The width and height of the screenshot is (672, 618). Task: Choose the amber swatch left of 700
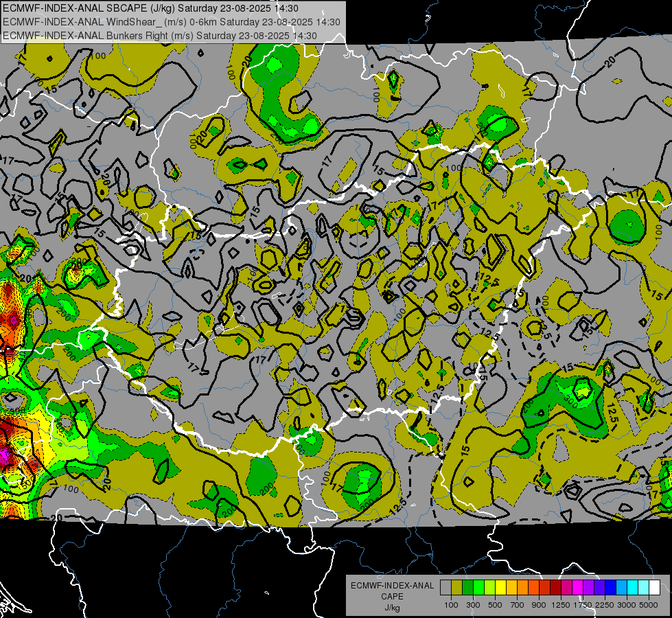(x=511, y=588)
